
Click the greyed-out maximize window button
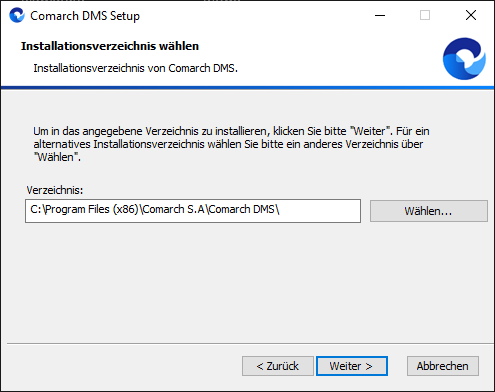coord(425,15)
